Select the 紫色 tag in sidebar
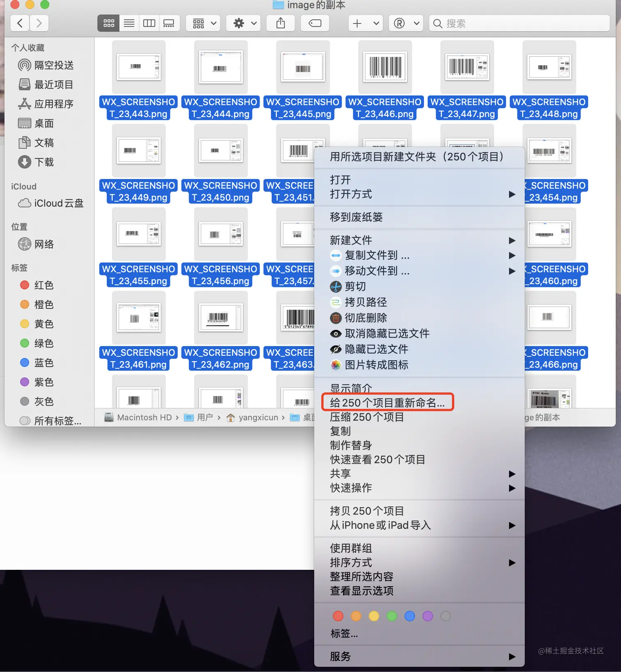 (37, 382)
